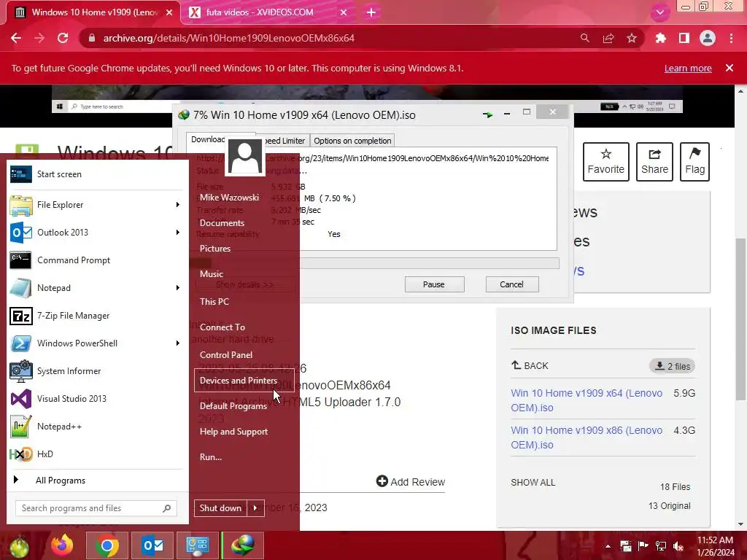Select Run... in start menu
Image resolution: width=747 pixels, height=560 pixels.
pyautogui.click(x=211, y=457)
